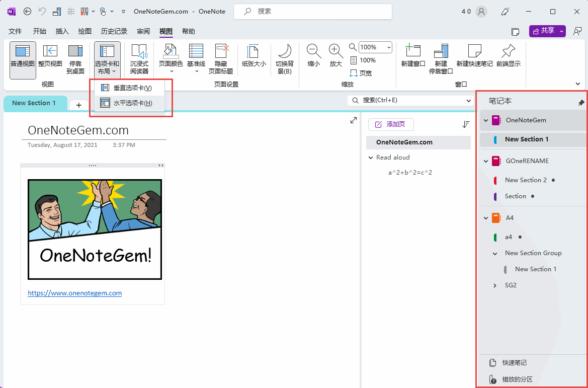The image size is (588, 388).
Task: Click 隐藏页面标题 hide page title
Action: 221,60
